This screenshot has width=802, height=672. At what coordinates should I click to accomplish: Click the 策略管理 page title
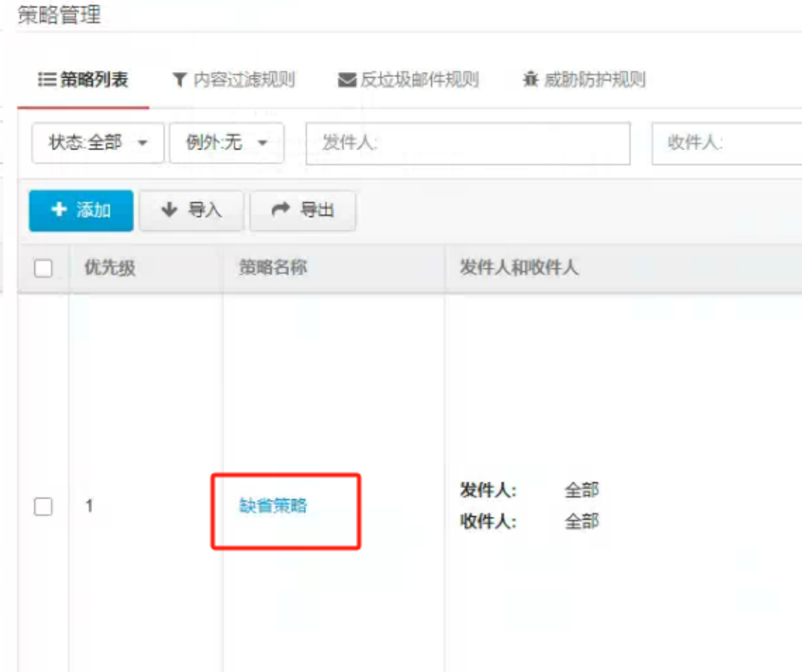coord(59,15)
